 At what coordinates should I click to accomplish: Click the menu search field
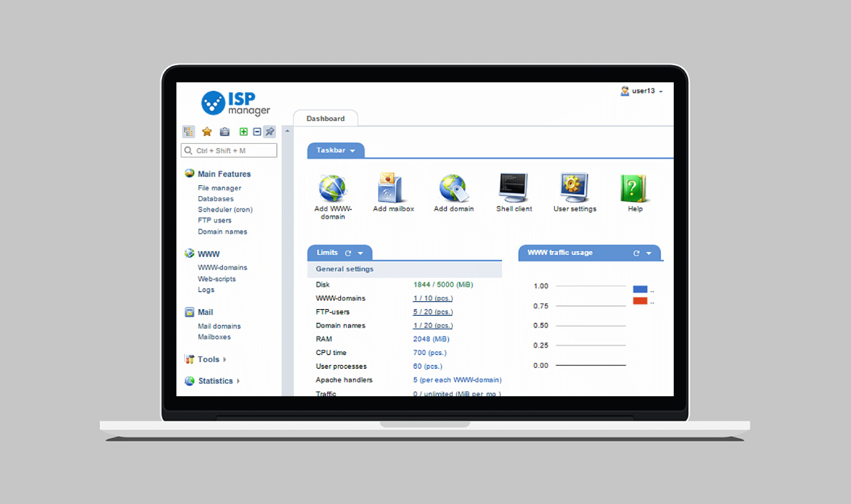229,150
